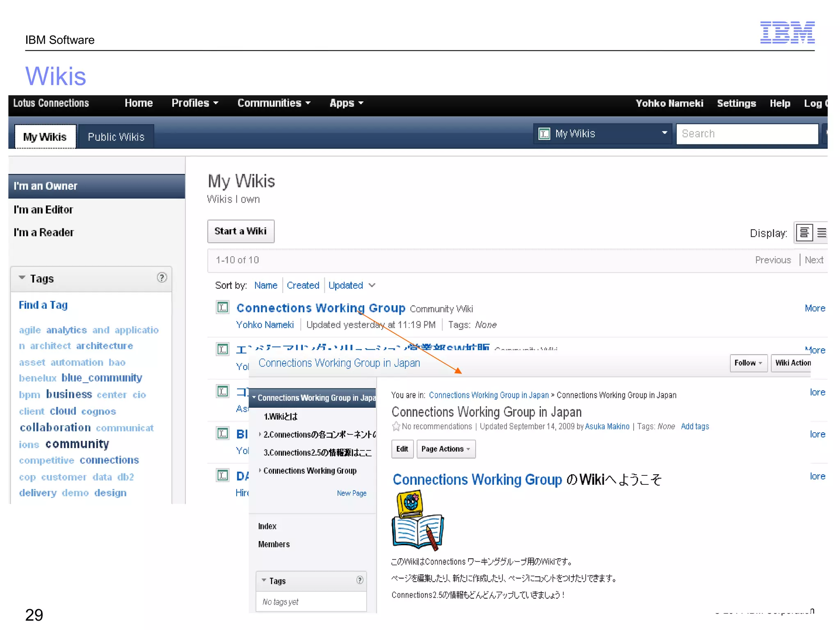Open the Index link in wiki sidebar

point(267,526)
